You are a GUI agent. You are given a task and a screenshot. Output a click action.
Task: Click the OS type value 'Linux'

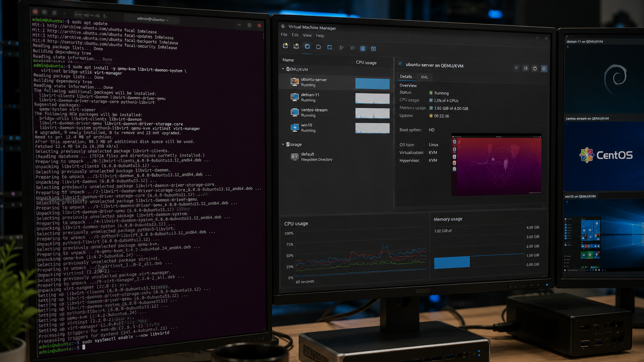tap(434, 145)
